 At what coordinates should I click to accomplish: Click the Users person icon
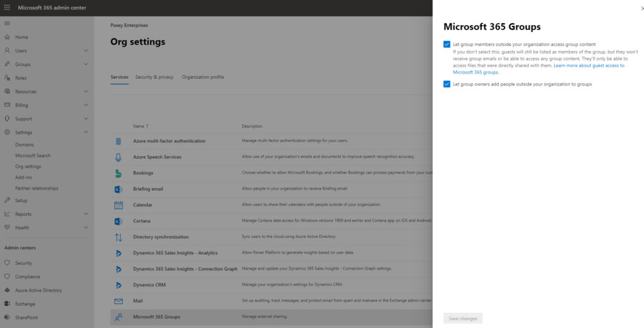7,50
